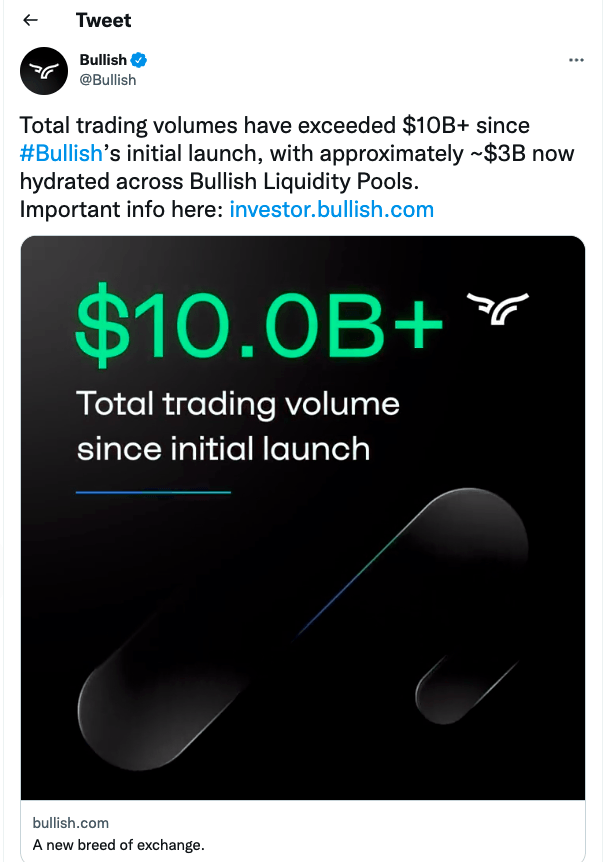Open the @Bullish handle

click(x=107, y=79)
